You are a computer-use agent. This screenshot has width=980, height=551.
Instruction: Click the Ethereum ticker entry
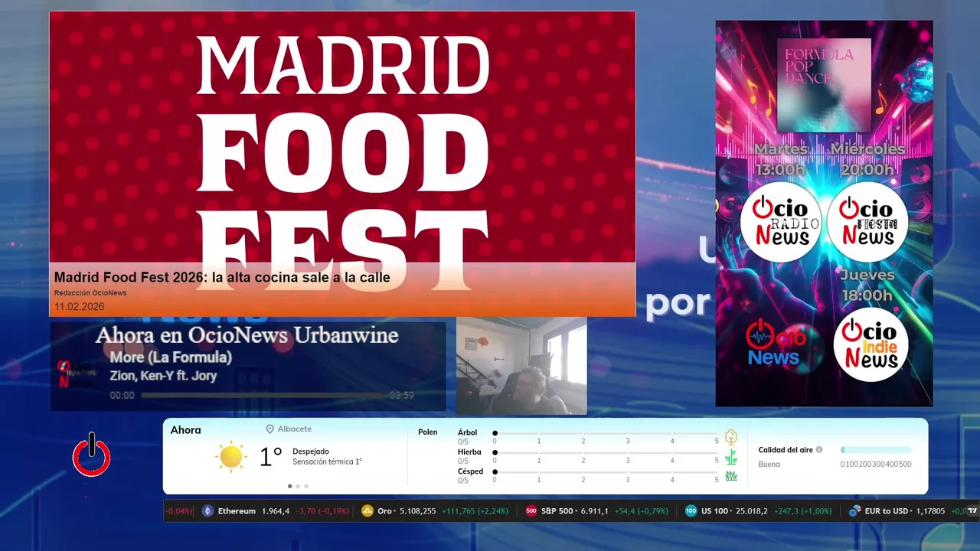(275, 511)
